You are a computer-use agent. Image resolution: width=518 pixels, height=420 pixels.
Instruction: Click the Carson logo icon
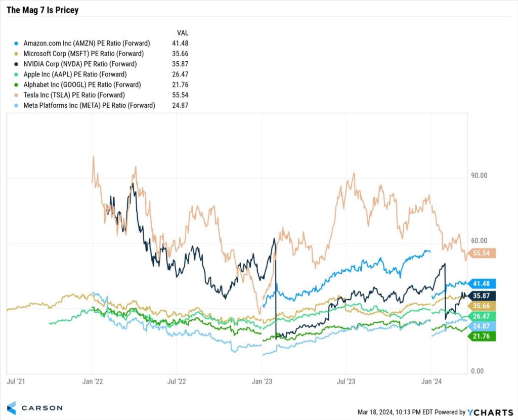[x=12, y=407]
